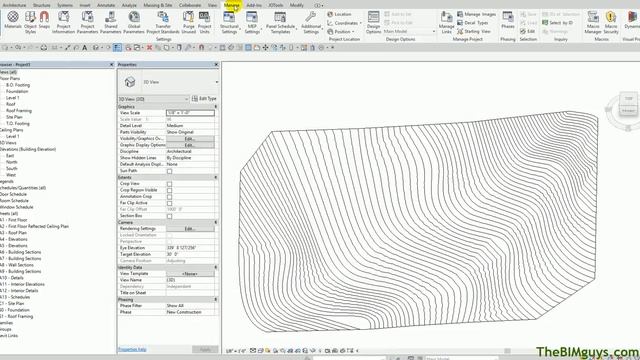Click Edit for Rendering Settings
640x360 pixels.
[190, 229]
